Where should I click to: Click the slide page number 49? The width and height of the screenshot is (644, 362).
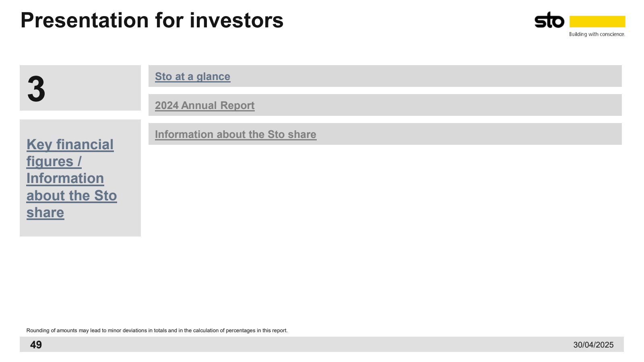click(36, 345)
